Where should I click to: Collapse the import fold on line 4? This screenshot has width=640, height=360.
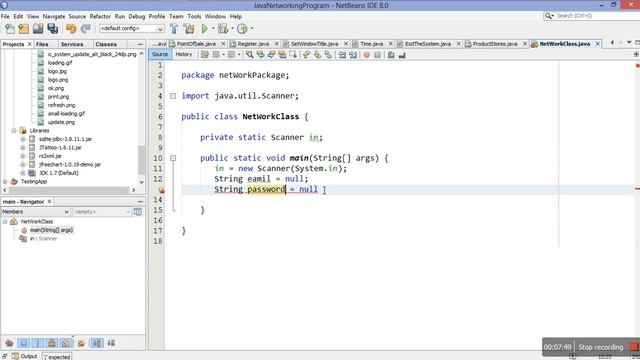click(x=173, y=96)
